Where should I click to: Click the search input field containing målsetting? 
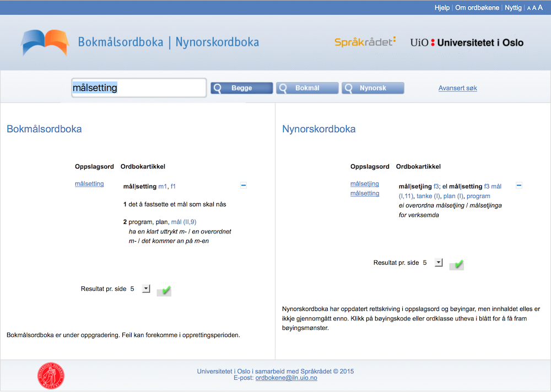tap(139, 88)
